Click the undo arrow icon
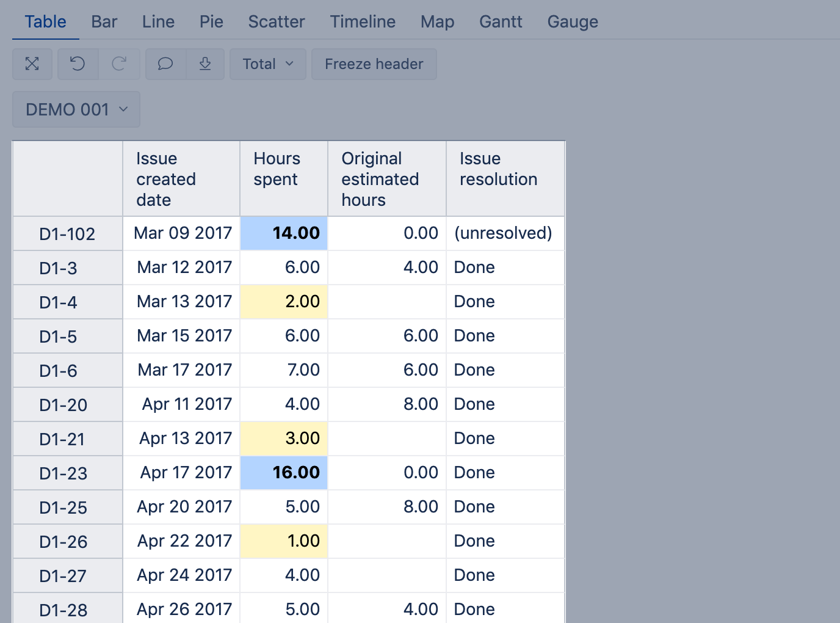The height and width of the screenshot is (623, 840). pyautogui.click(x=78, y=64)
